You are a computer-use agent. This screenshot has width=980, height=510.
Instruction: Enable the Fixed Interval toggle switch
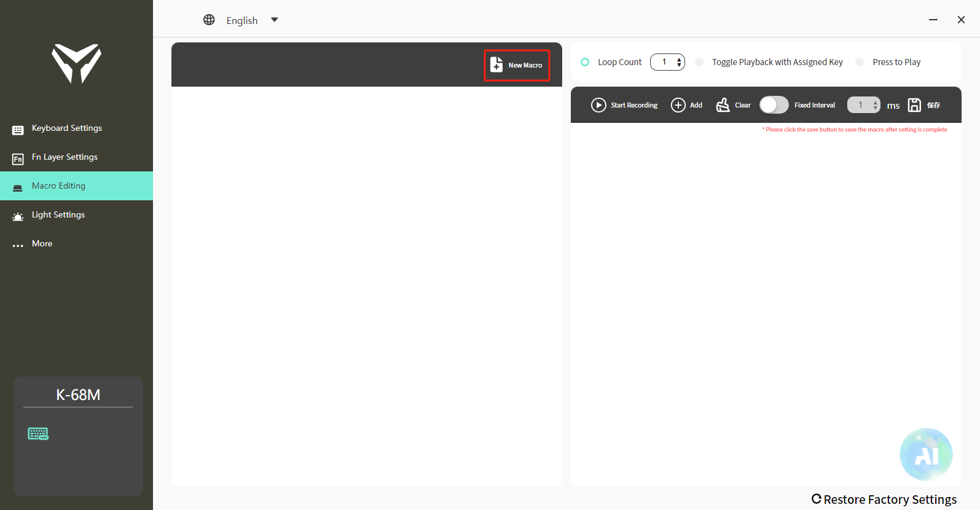coord(774,105)
